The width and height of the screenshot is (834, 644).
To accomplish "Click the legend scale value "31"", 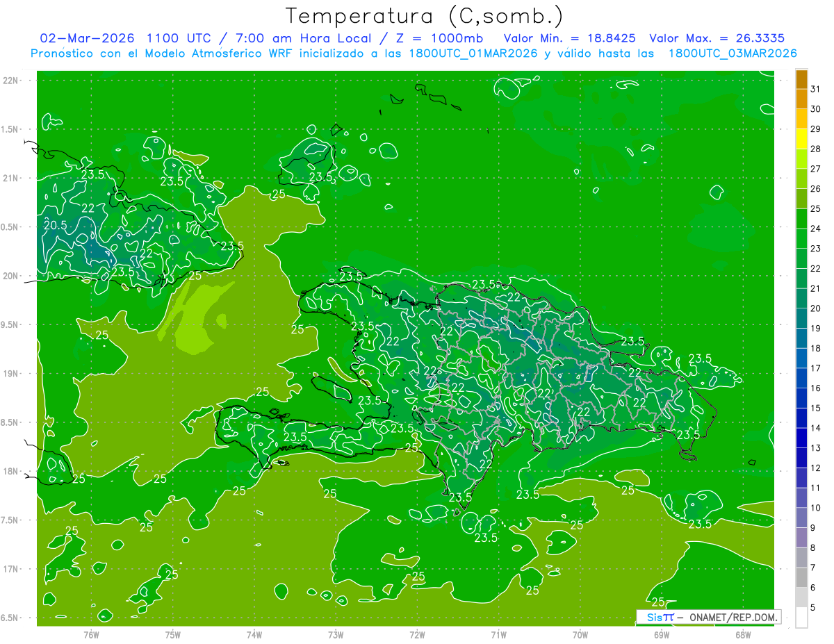I will [815, 89].
